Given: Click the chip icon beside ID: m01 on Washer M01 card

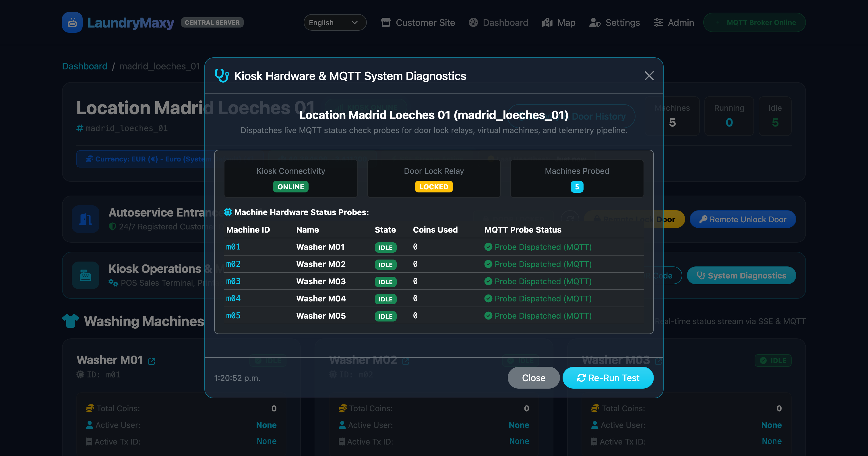Looking at the screenshot, I should tap(80, 375).
